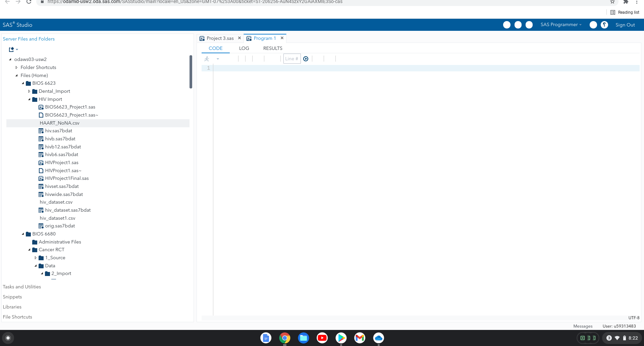Viewport: 644px width, 346px height.
Task: Switch to the LOG tab
Action: coord(244,48)
